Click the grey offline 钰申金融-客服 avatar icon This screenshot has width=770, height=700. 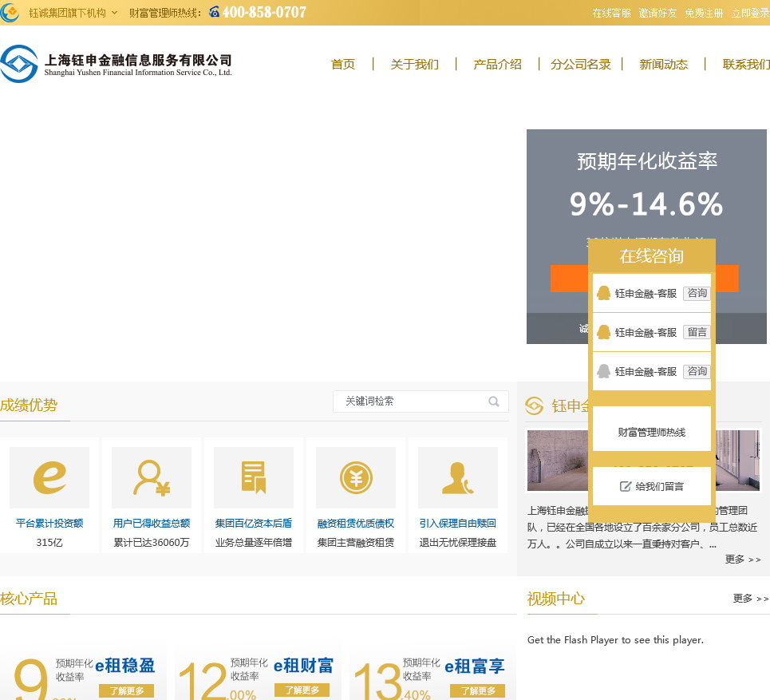click(603, 371)
